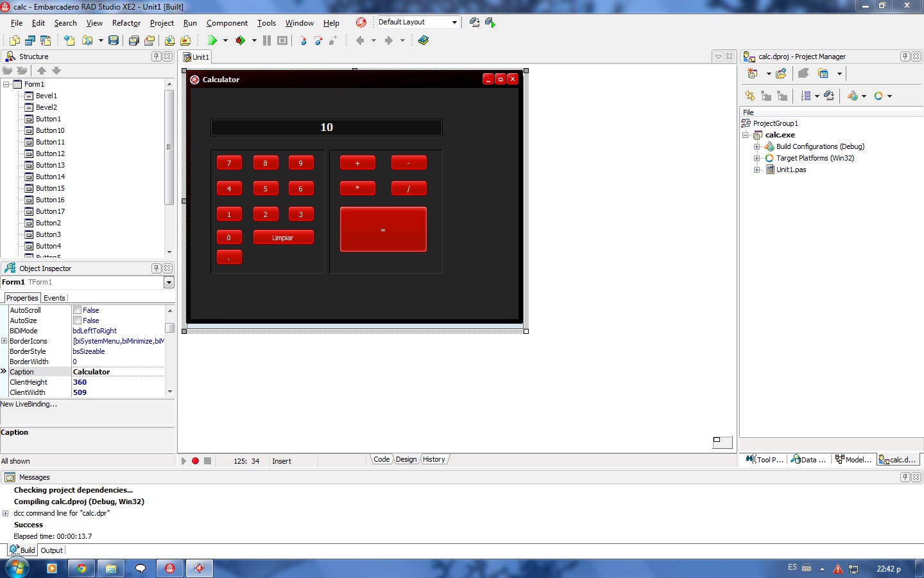Expand the Unit1.pas node
Image resolution: width=924 pixels, height=578 pixels.
[757, 170]
